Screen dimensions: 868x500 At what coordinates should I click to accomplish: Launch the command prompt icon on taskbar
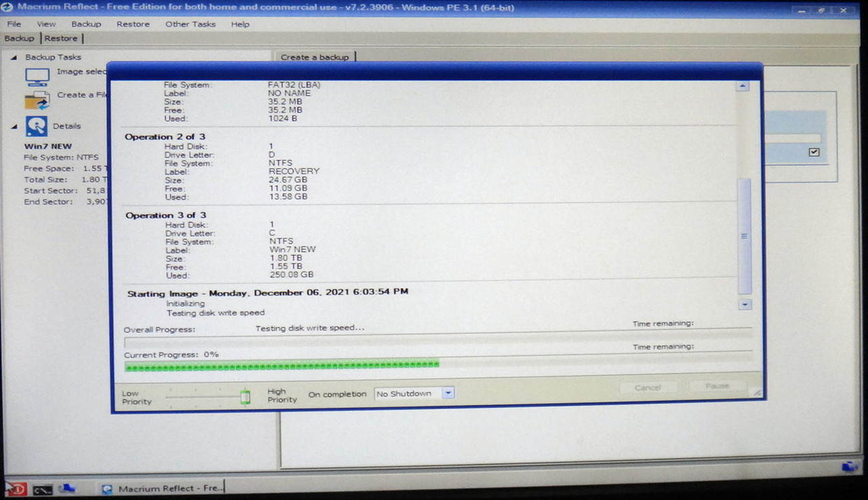point(42,490)
